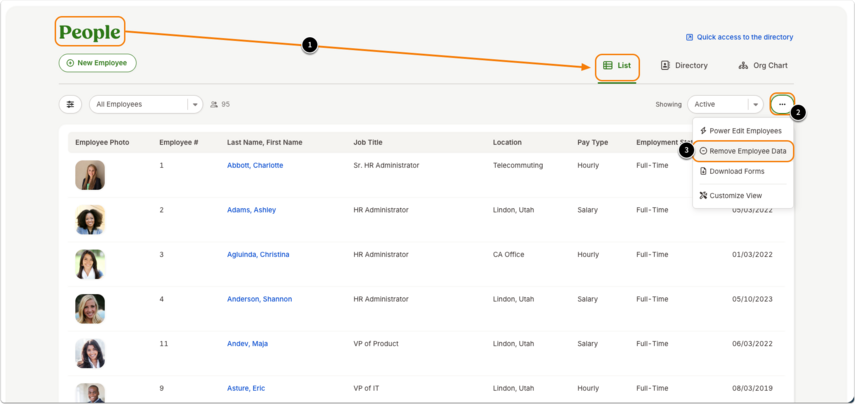This screenshot has height=404, width=855.
Task: Open the filter settings sliders icon
Action: click(x=70, y=104)
